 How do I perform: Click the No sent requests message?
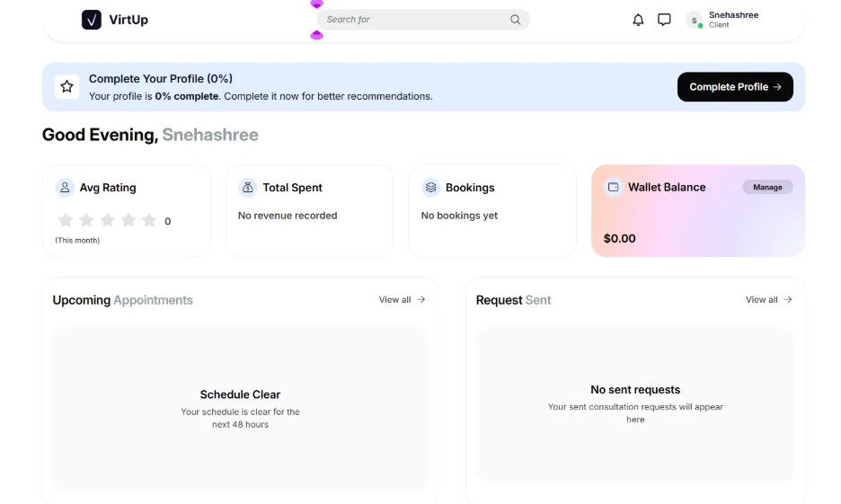pyautogui.click(x=635, y=390)
